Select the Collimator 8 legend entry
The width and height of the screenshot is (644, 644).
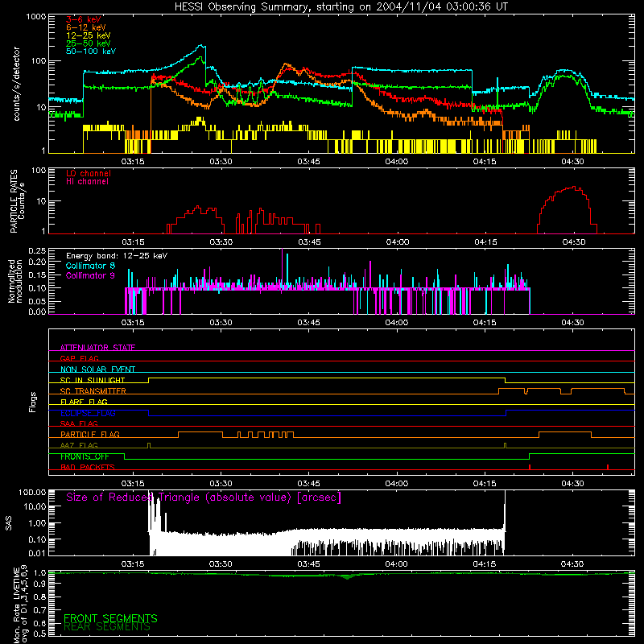[90, 266]
